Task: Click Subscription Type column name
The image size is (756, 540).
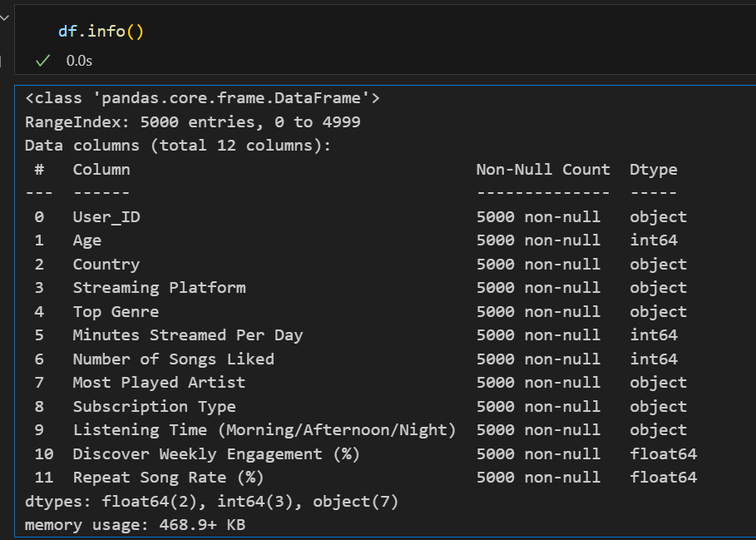Action: pyautogui.click(x=155, y=406)
